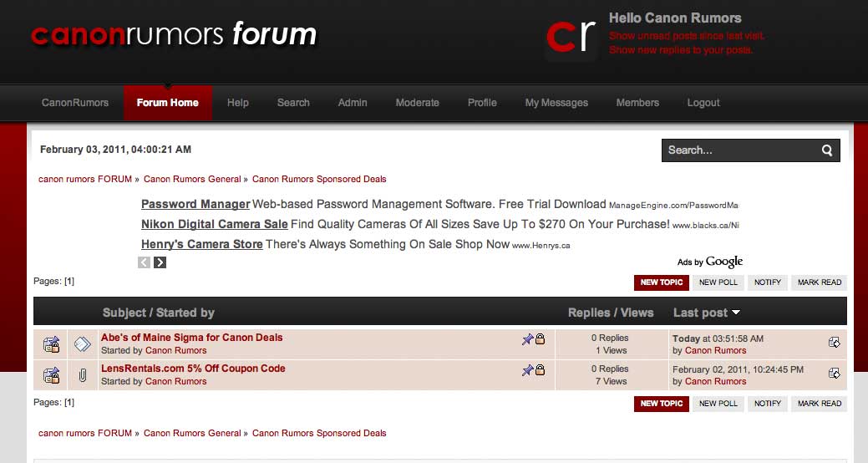Open My Messages in navigation bar
The height and width of the screenshot is (463, 868).
[x=556, y=103]
